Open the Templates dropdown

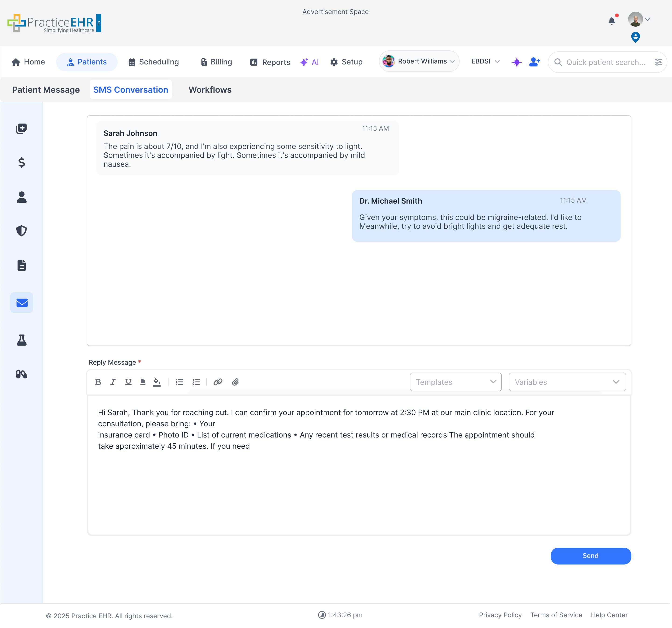(455, 382)
